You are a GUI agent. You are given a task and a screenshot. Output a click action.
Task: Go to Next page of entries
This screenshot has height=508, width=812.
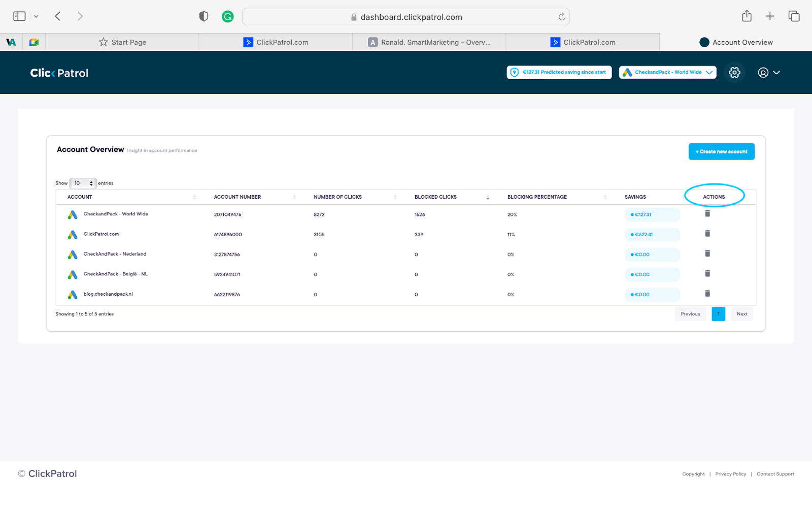pyautogui.click(x=742, y=314)
